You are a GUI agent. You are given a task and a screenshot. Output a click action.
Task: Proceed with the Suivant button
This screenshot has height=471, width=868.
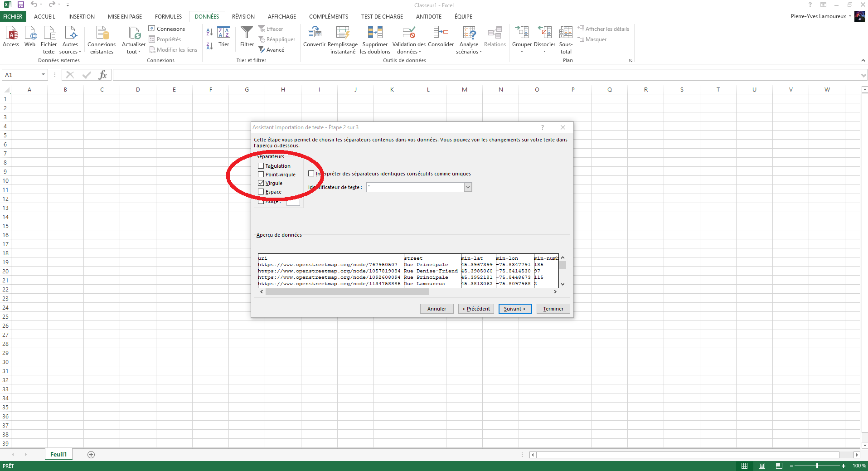point(515,309)
